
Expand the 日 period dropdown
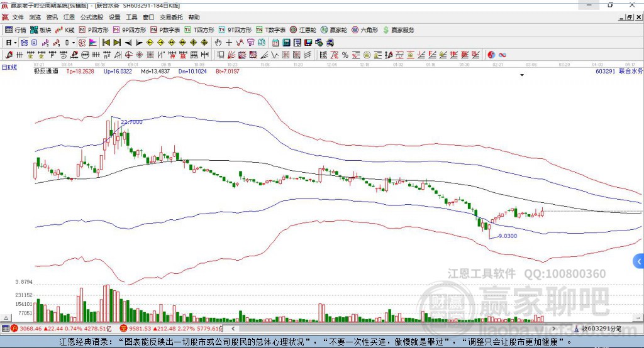pos(15,43)
